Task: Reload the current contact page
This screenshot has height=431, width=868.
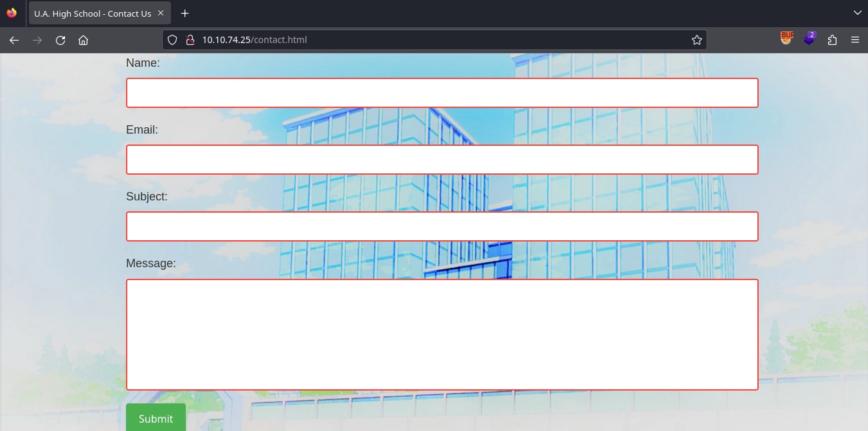Action: [60, 40]
